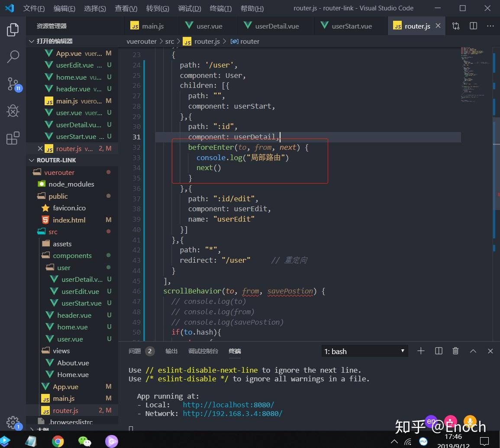The height and width of the screenshot is (448, 500).
Task: Open the localhost:8080 link in terminal
Action: pos(228,405)
